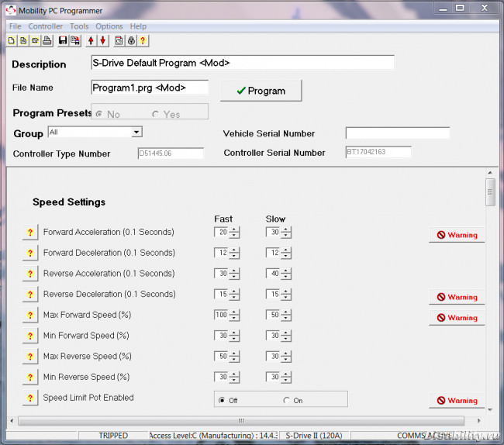Increase Slow Reverse Deceleration with up arrow
The width and height of the screenshot is (504, 445).
[x=286, y=291]
